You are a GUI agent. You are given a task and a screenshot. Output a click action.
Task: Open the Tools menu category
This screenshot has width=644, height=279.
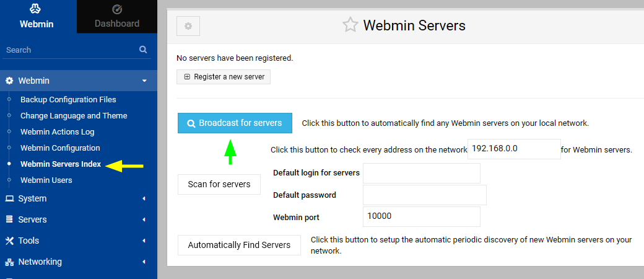click(x=79, y=241)
